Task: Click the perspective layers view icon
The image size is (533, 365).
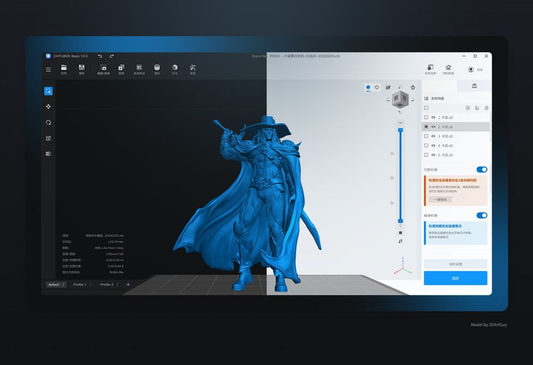Action: pyautogui.click(x=388, y=88)
